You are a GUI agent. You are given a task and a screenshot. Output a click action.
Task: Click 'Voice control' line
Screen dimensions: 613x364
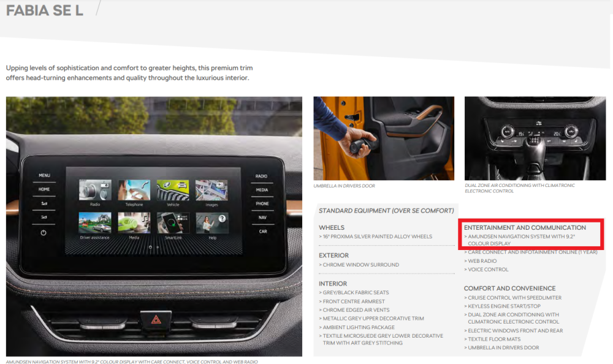tap(486, 270)
